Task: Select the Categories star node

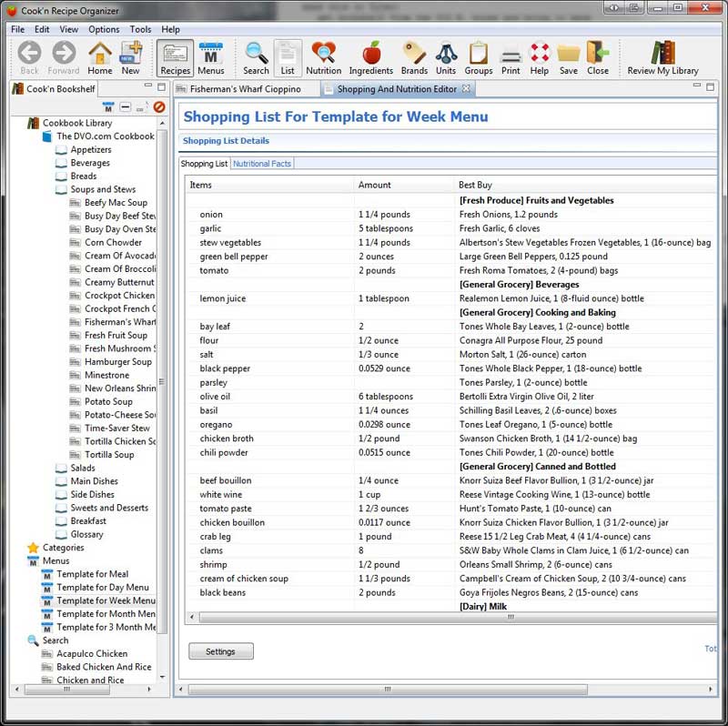Action: (63, 548)
